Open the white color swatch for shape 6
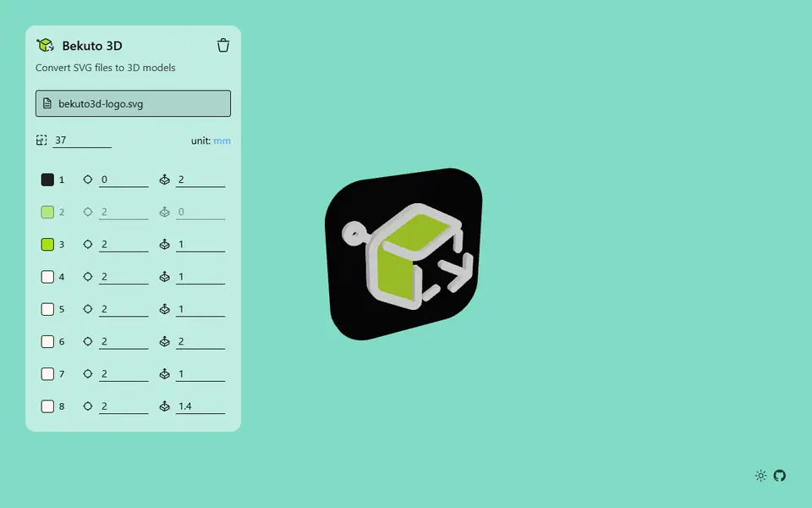The image size is (812, 508). (47, 341)
